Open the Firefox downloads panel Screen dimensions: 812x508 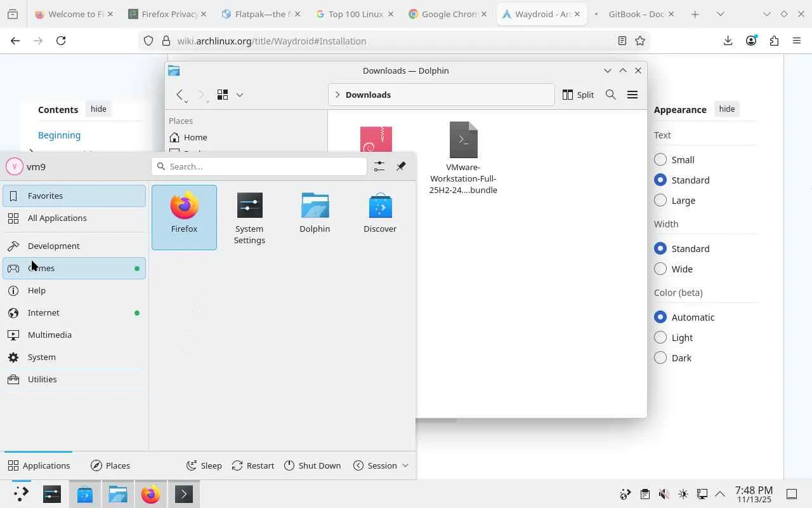point(728,41)
